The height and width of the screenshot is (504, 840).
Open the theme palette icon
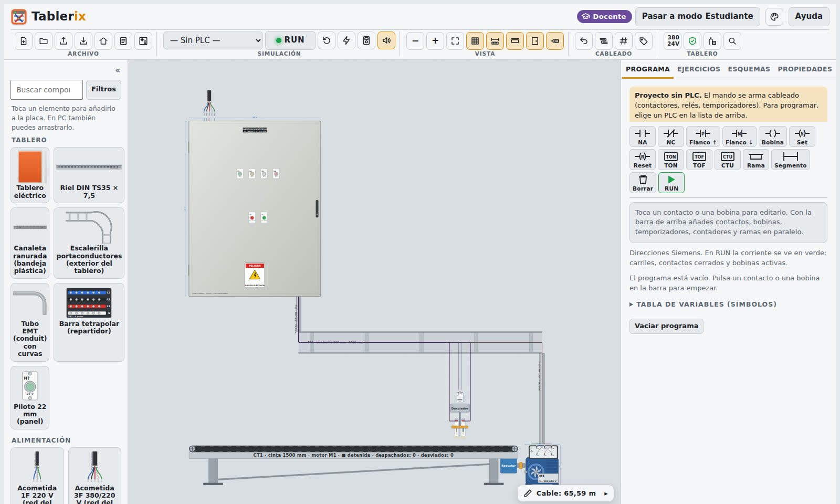point(774,17)
